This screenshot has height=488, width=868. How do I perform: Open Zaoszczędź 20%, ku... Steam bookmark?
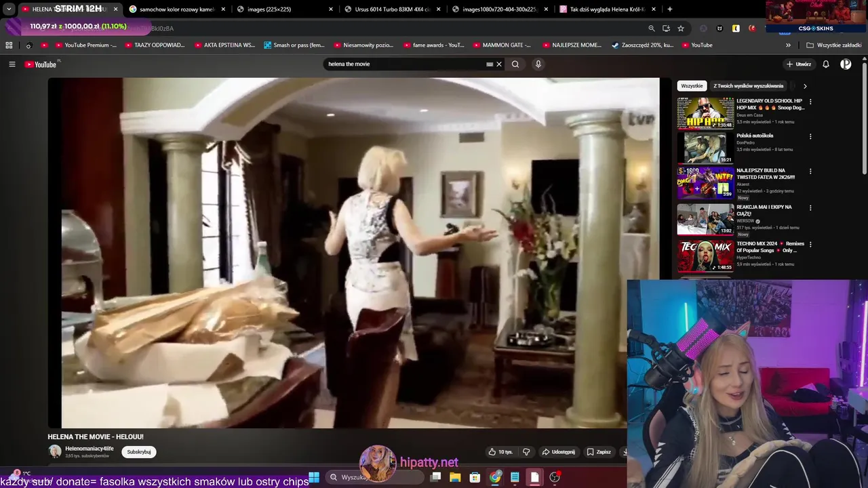[643, 45]
